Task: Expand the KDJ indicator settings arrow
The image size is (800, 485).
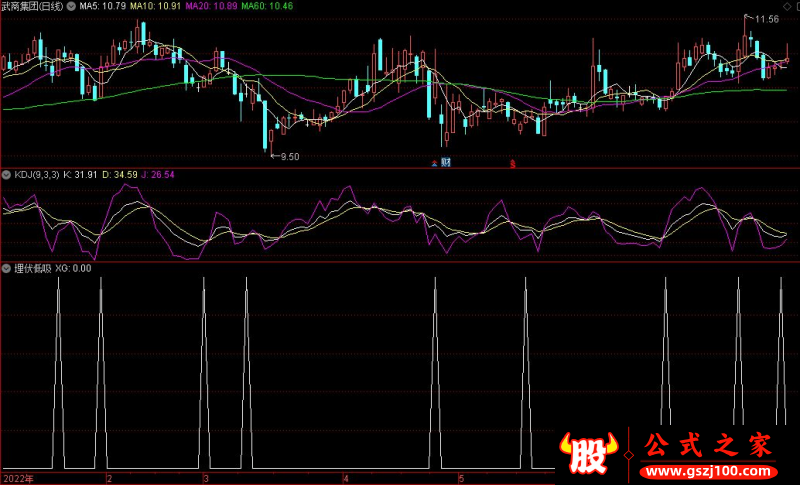Action: pos(7,175)
